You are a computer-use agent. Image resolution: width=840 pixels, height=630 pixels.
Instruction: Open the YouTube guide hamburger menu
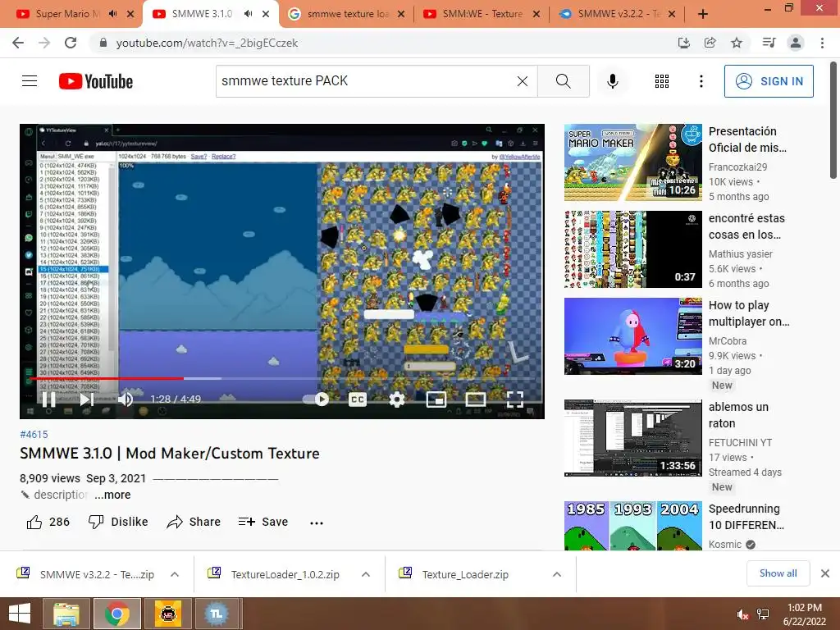[30, 81]
